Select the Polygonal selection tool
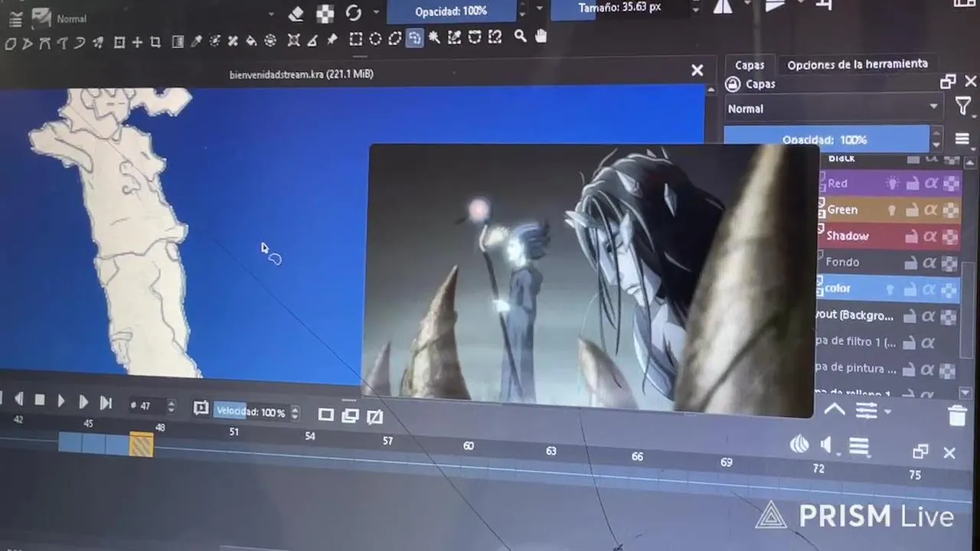 pyautogui.click(x=394, y=38)
